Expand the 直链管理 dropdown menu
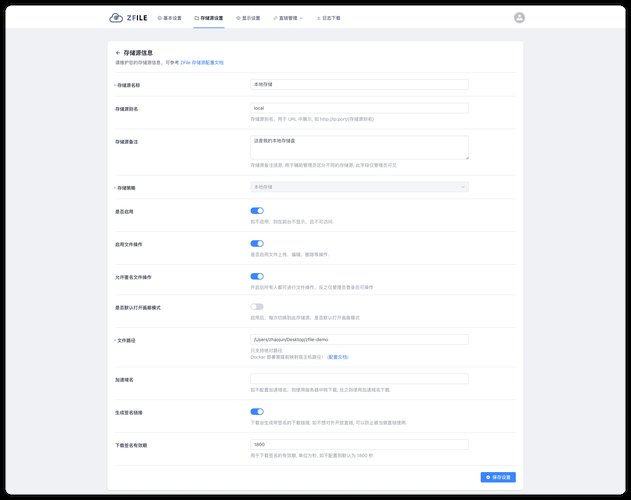The height and width of the screenshot is (500, 631). pos(288,18)
